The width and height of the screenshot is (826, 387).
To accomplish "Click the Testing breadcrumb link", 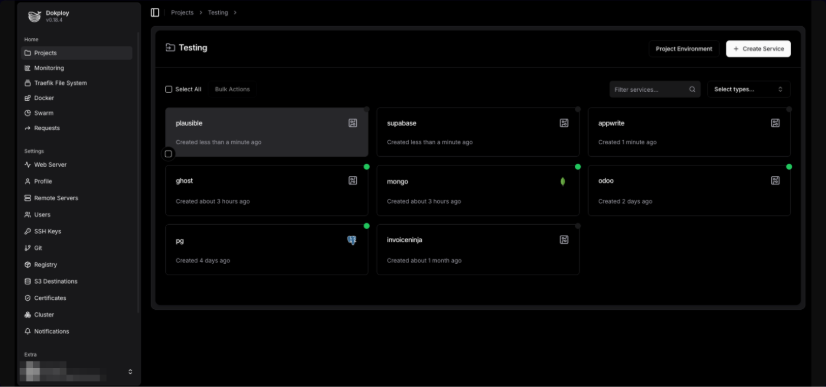I will point(218,12).
